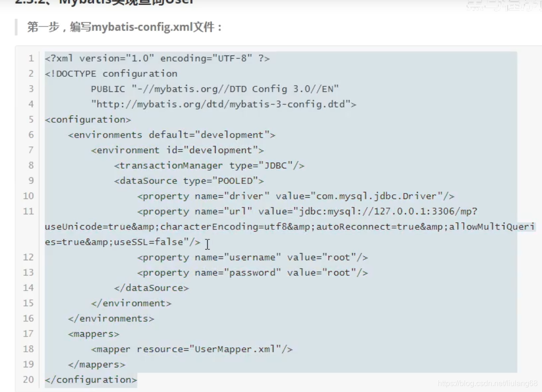Click line number 11 in the gutter

28,211
